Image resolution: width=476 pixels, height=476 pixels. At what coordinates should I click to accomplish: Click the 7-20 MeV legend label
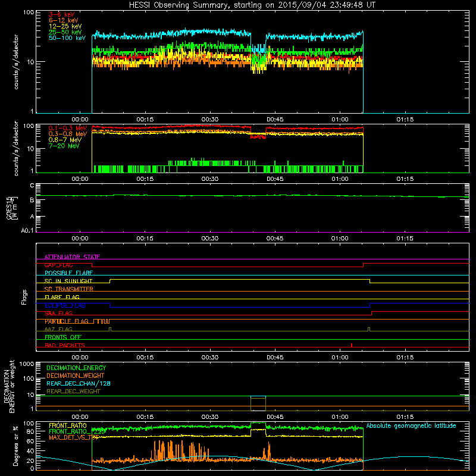64,146
